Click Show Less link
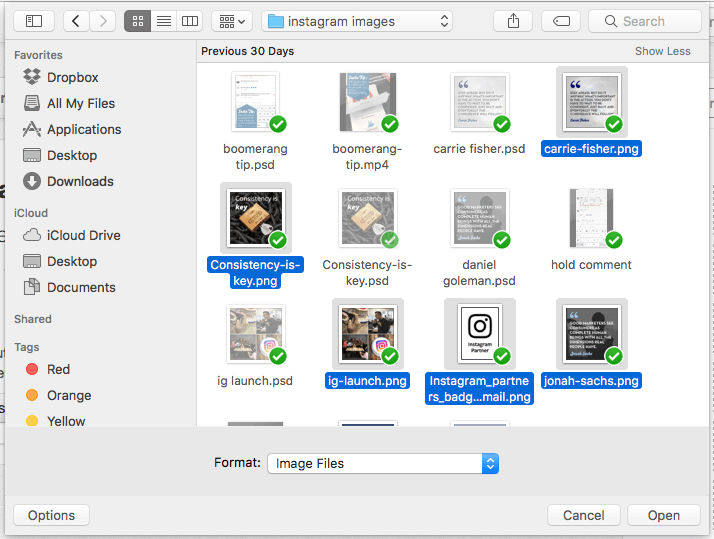Viewport: 714px width, 539px height. point(663,51)
